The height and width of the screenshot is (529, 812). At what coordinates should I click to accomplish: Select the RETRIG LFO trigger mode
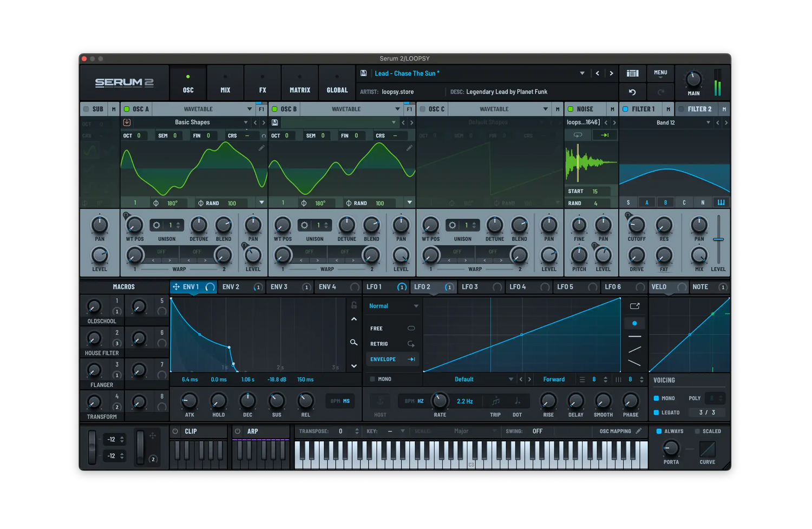tap(392, 344)
